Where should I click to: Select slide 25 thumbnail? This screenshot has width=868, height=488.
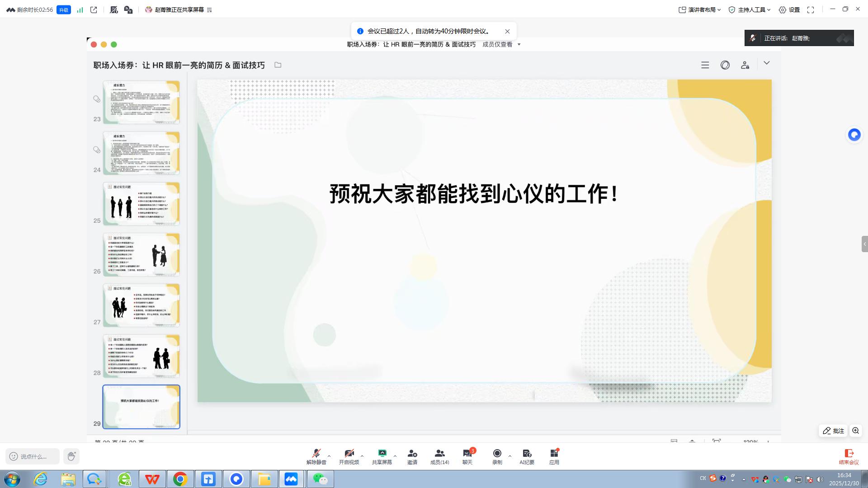point(141,204)
